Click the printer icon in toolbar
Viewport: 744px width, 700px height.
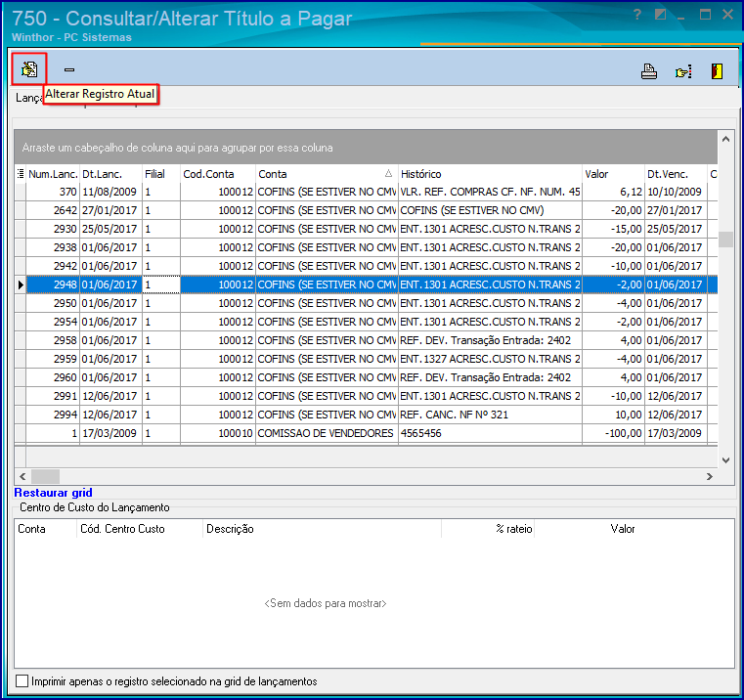[648, 71]
